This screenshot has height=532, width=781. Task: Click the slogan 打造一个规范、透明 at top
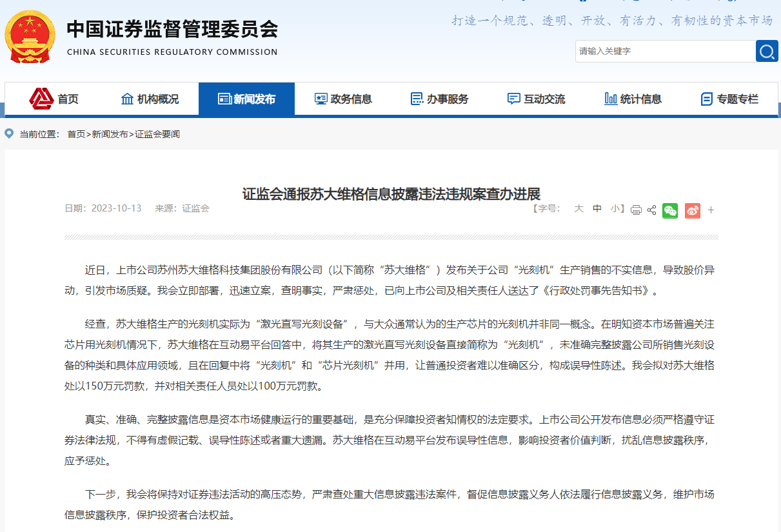611,21
